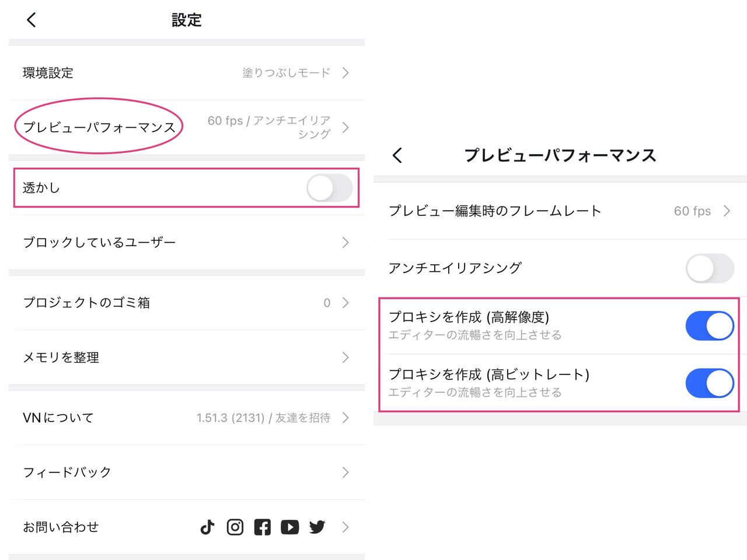Open Instagram icon in お問い合わせ row
Screen dimensions: 747x560
pyautogui.click(x=235, y=527)
